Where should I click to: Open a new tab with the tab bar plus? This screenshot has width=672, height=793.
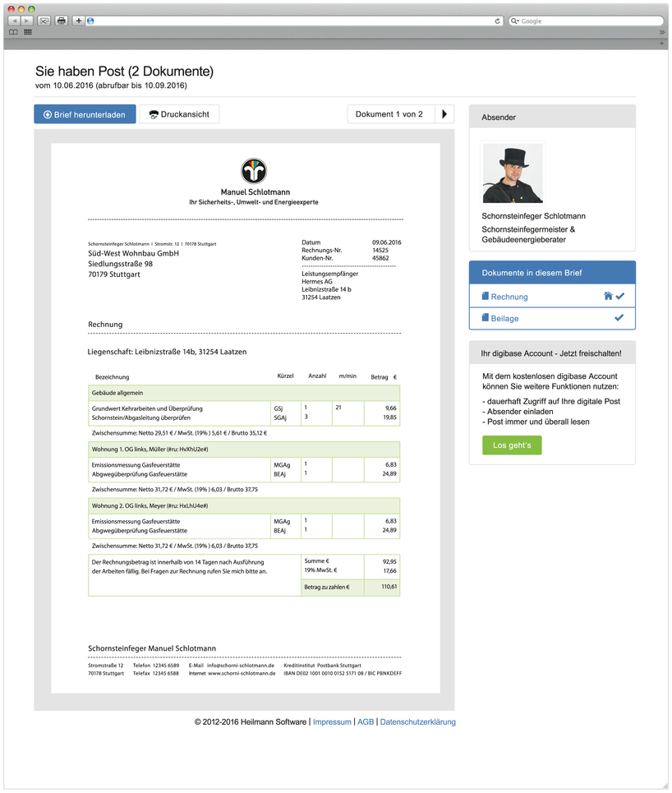tap(661, 44)
